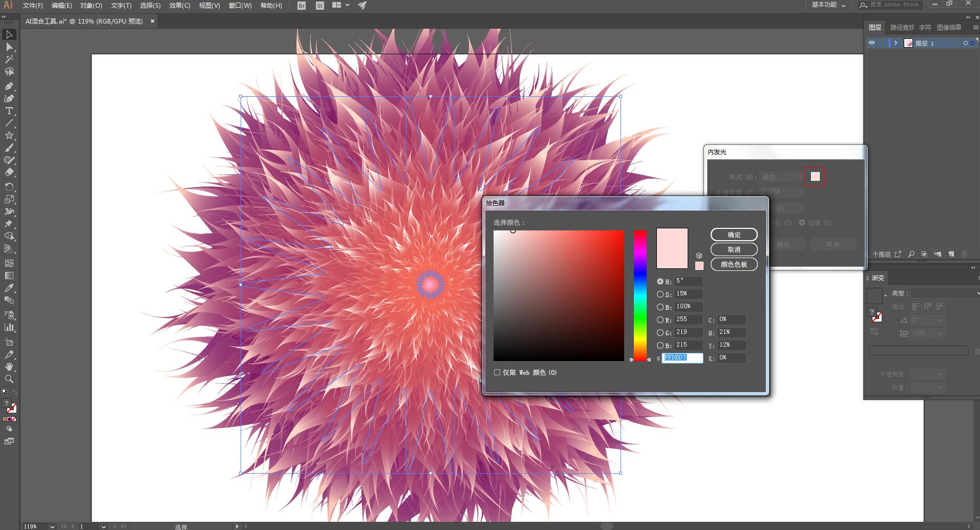Select the Star shape tool
This screenshot has width=980, height=530.
pyautogui.click(x=9, y=136)
